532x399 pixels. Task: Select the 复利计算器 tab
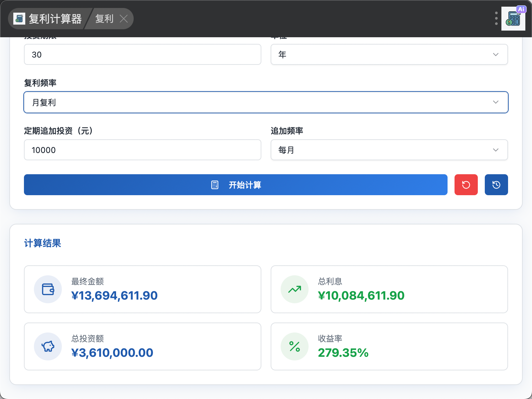55,19
